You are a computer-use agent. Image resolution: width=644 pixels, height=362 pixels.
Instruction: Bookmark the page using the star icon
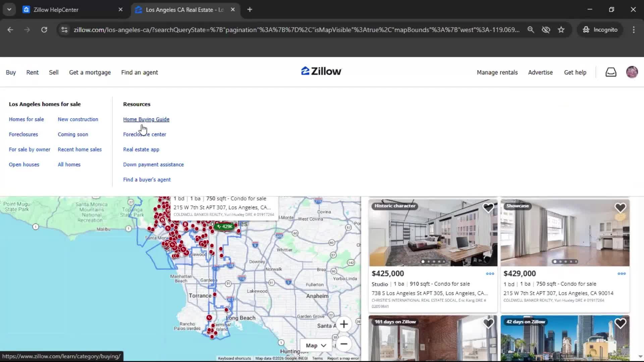(x=561, y=29)
